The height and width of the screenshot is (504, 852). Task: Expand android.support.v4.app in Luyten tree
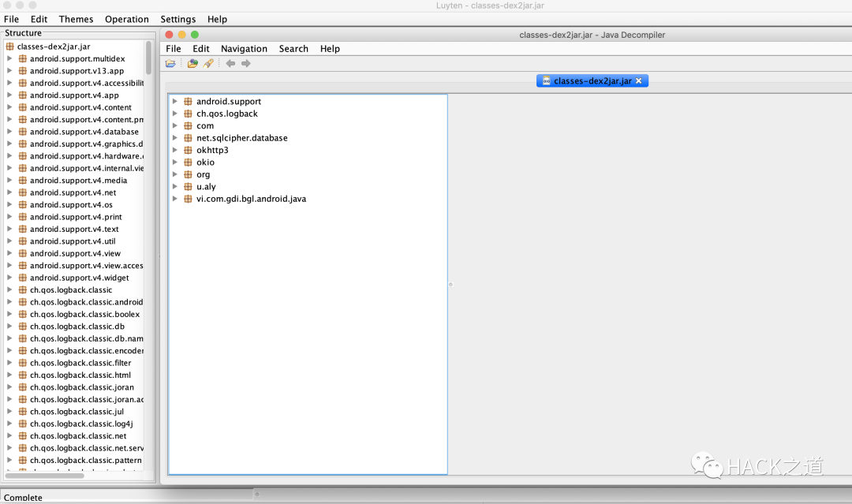pyautogui.click(x=9, y=95)
